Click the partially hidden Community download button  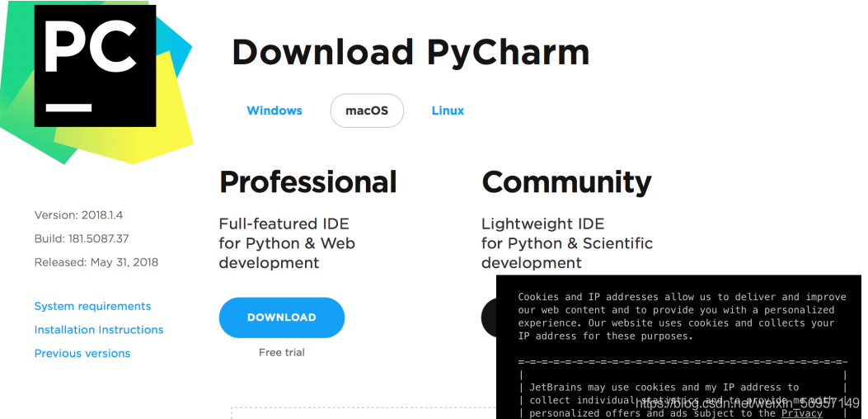(x=489, y=318)
